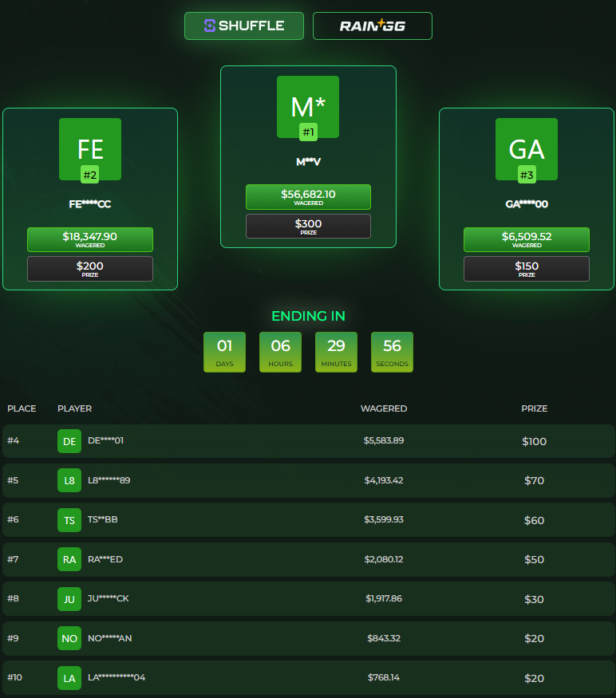
Task: Click wagered amount $768.14
Action: pyautogui.click(x=384, y=677)
